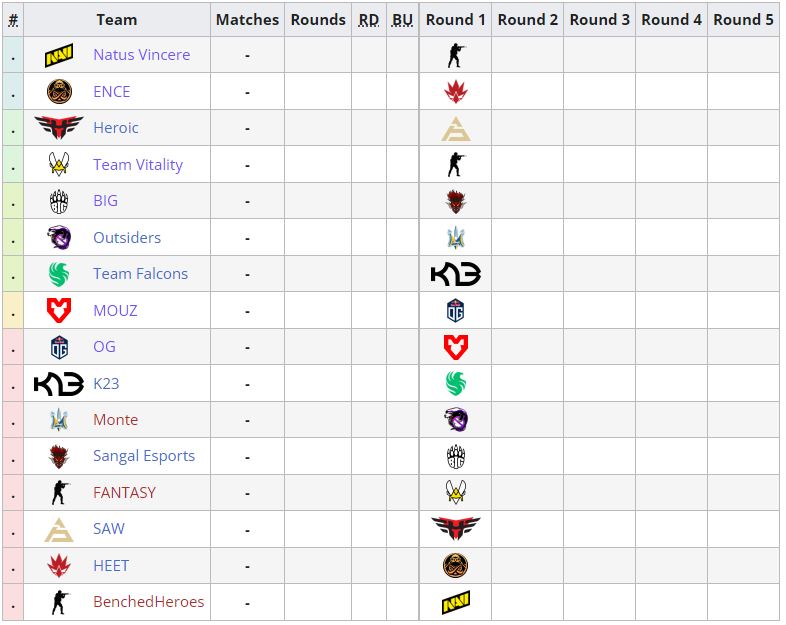Click the SAW logo beside the SAW name
Image resolution: width=786 pixels, height=625 pixels.
(59, 529)
